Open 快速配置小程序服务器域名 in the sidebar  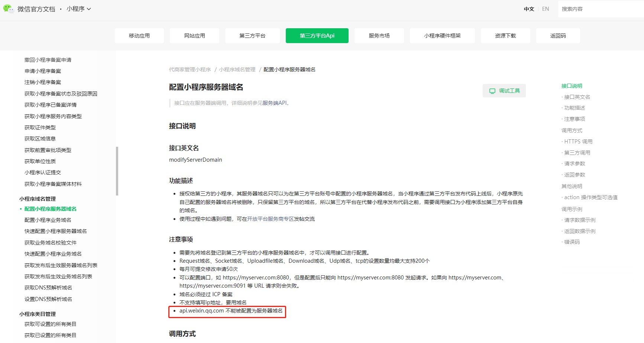(x=56, y=231)
